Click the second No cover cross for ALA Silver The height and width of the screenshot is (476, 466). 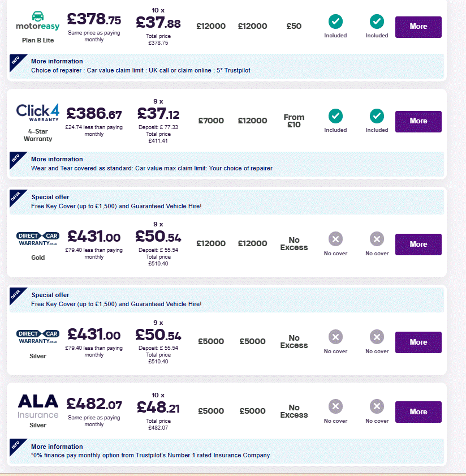[377, 406]
